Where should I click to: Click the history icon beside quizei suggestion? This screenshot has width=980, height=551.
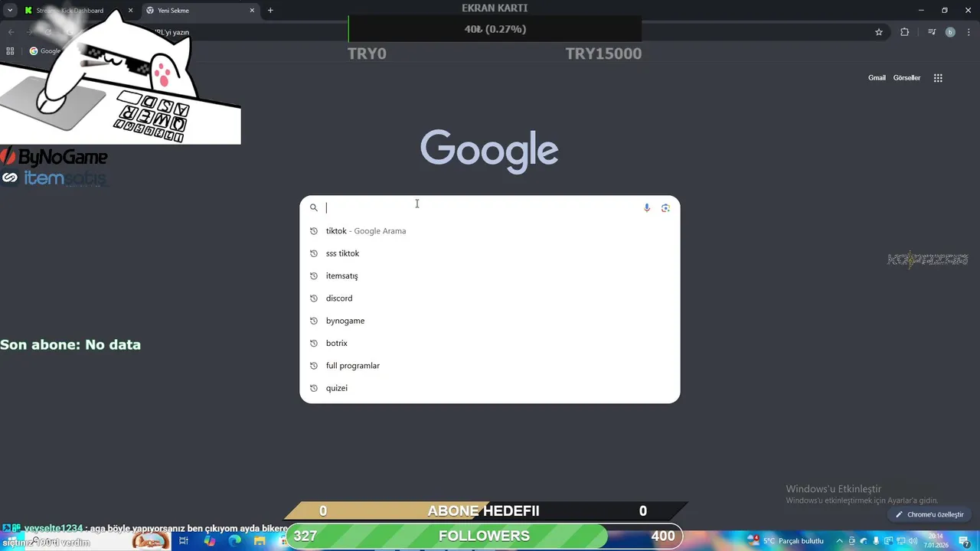[x=314, y=388]
